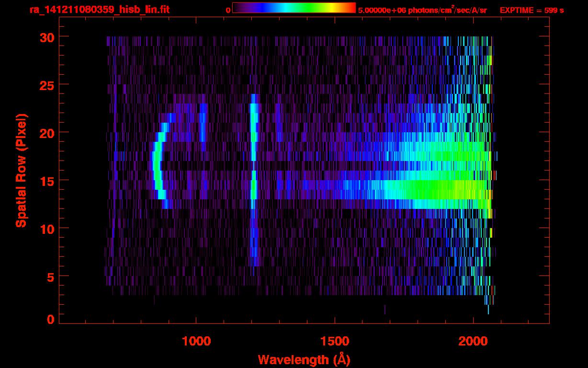Click the color scale bar
The width and height of the screenshot is (588, 368).
pyautogui.click(x=294, y=8)
